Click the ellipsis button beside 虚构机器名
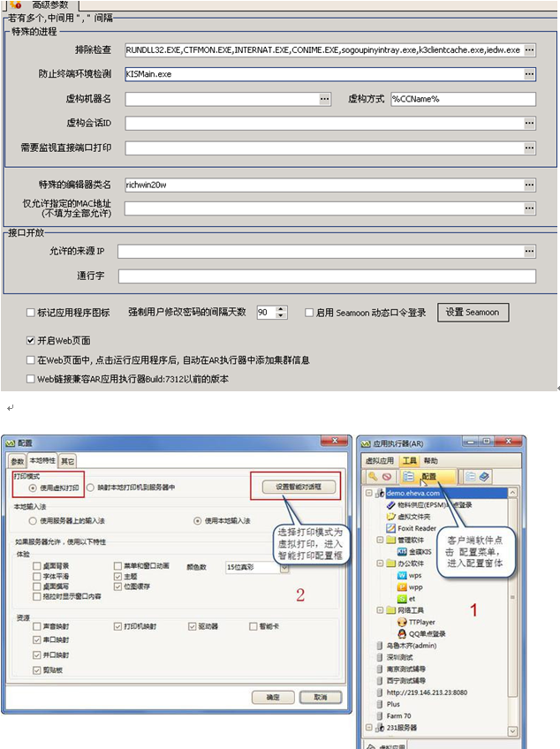The width and height of the screenshot is (560, 749). point(324,99)
